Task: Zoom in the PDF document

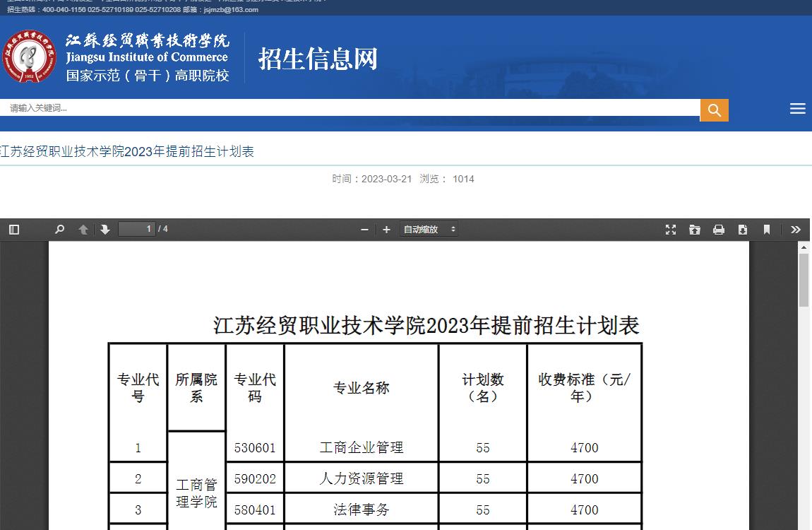Action: (x=386, y=230)
